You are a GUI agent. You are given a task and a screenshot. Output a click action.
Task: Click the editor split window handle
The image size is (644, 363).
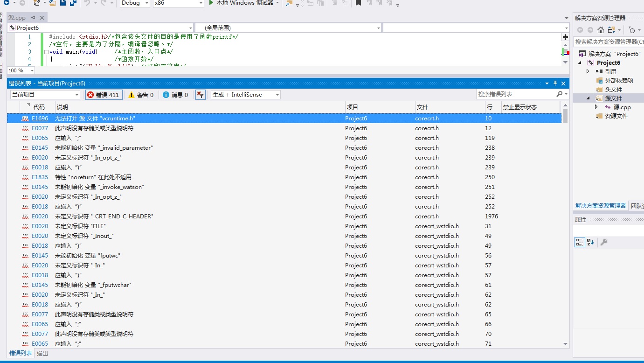tap(565, 37)
